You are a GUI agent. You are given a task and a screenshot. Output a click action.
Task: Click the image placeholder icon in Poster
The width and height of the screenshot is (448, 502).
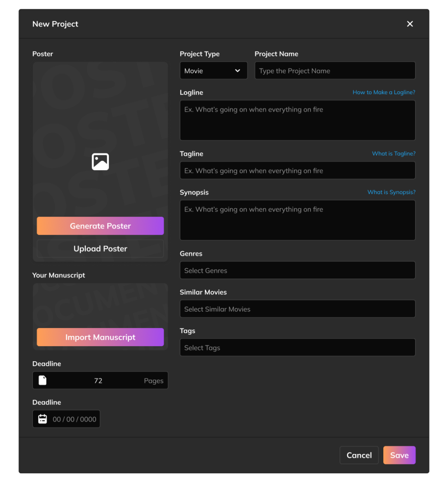point(100,162)
